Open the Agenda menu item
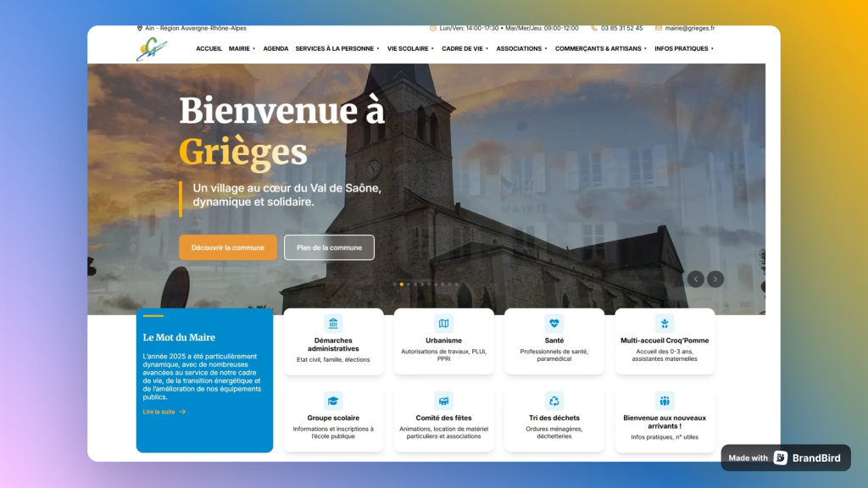 pos(275,48)
